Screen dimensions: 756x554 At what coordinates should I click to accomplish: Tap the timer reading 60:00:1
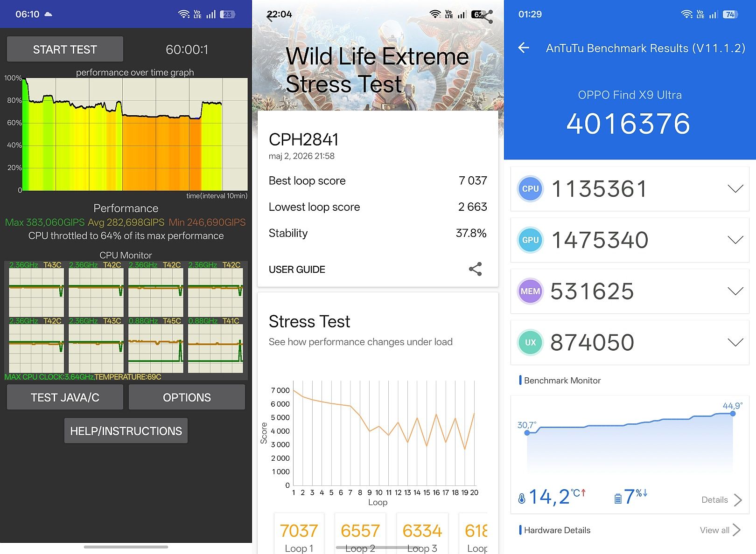tap(187, 49)
